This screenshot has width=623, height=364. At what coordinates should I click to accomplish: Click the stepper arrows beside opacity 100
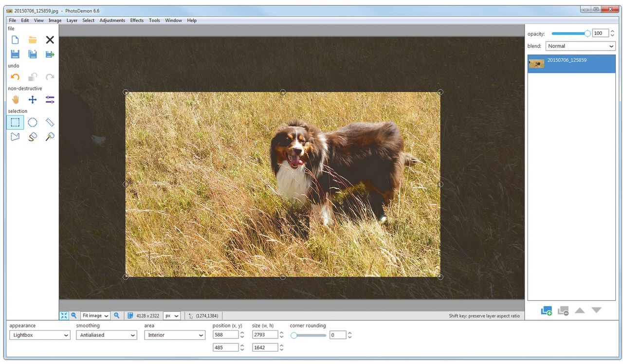[x=612, y=34]
